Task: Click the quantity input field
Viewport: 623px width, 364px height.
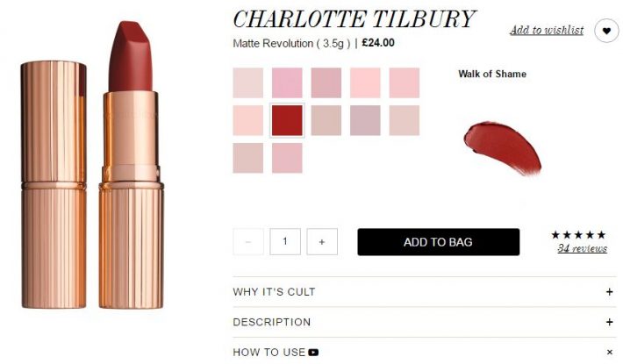Action: [x=285, y=241]
